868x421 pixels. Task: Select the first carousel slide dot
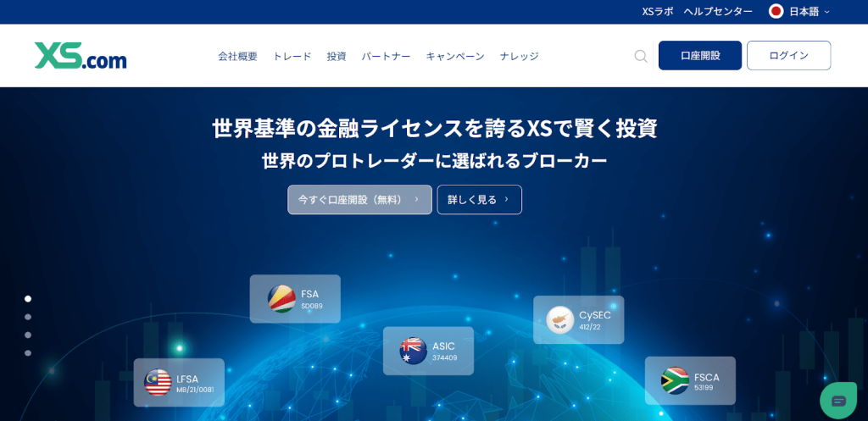pos(28,299)
